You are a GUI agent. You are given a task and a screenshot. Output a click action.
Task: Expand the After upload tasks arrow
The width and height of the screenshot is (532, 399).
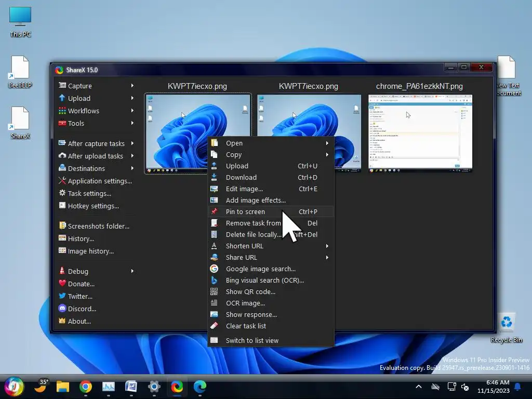[132, 156]
